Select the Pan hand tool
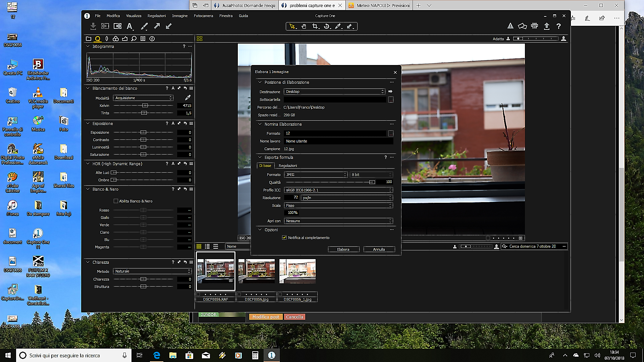644x362 pixels. (x=304, y=26)
